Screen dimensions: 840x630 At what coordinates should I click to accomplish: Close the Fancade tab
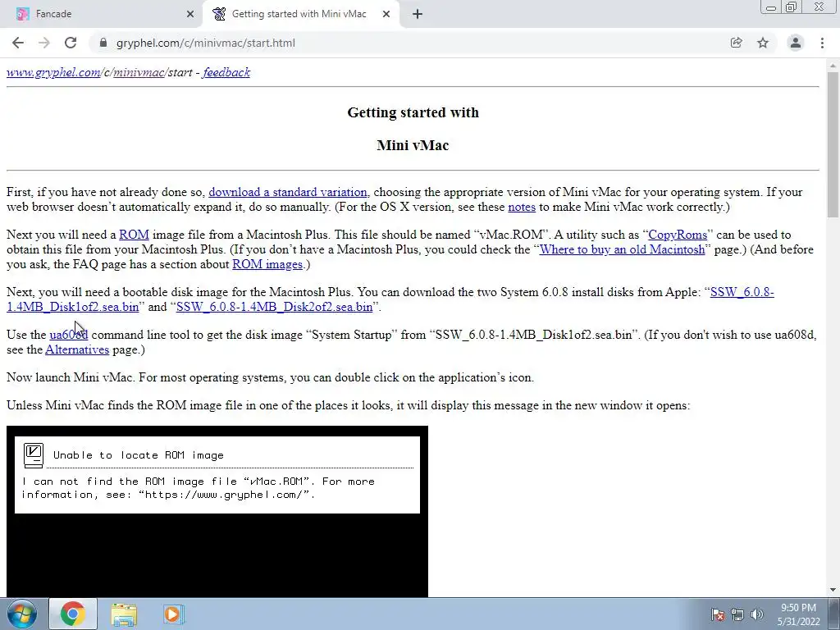click(x=190, y=14)
